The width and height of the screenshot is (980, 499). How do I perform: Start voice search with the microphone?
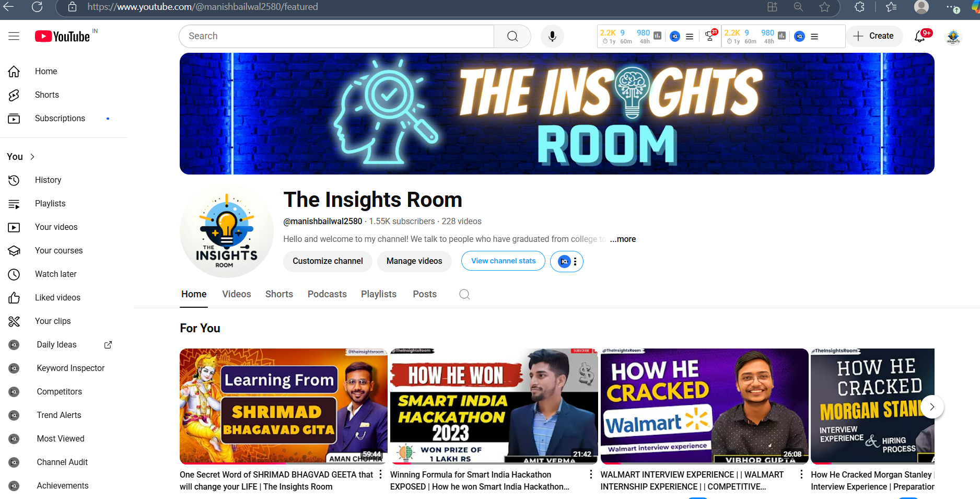click(552, 36)
